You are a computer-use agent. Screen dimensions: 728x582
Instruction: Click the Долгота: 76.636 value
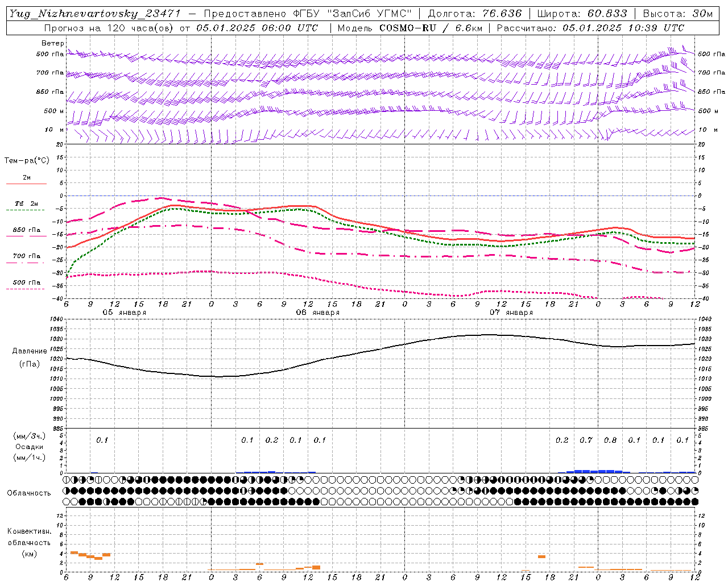[x=475, y=14]
